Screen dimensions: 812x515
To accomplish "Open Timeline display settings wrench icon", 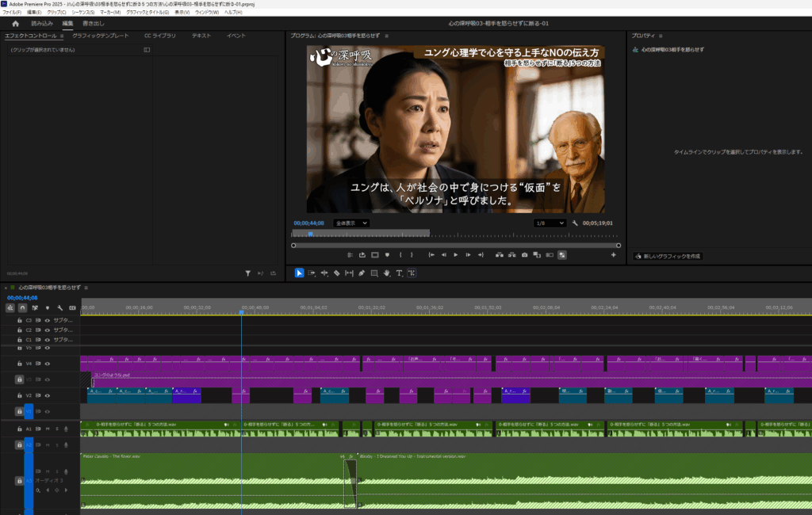I will click(59, 307).
